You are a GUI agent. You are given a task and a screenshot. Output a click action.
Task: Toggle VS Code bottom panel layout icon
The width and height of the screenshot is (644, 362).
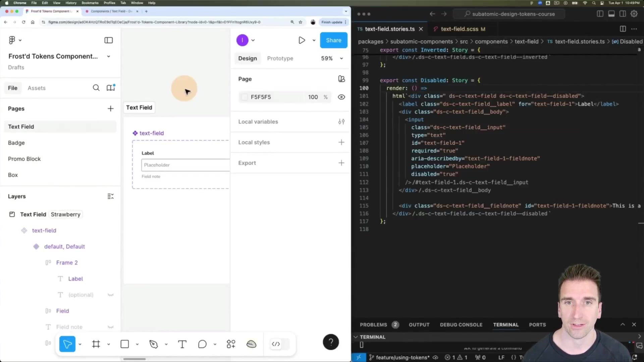click(611, 14)
